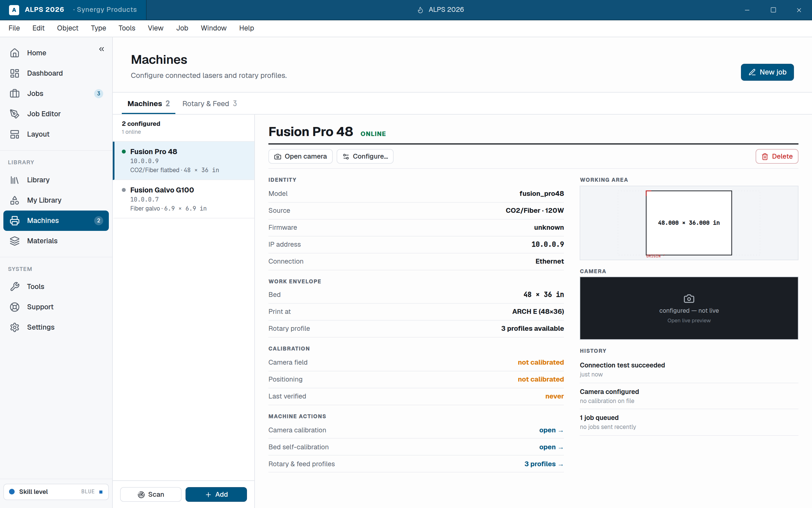Click the Jobs count badge showing 3
This screenshot has width=812, height=508.
click(98, 93)
